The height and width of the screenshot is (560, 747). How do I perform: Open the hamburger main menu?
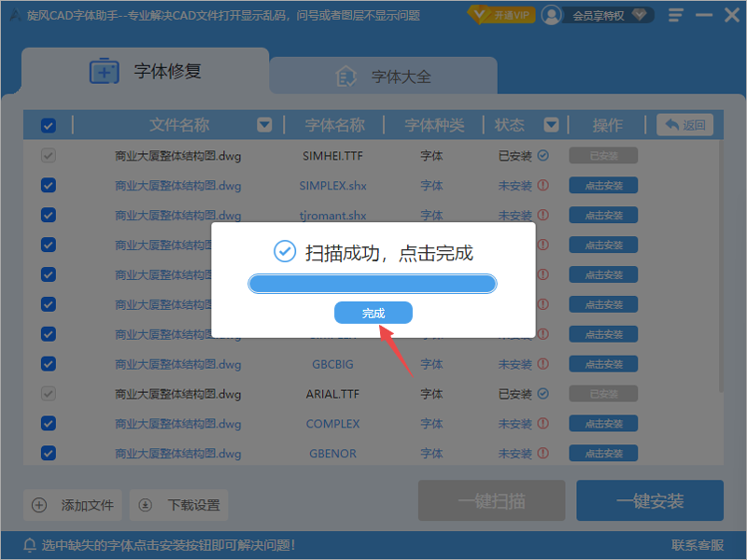coord(675,15)
